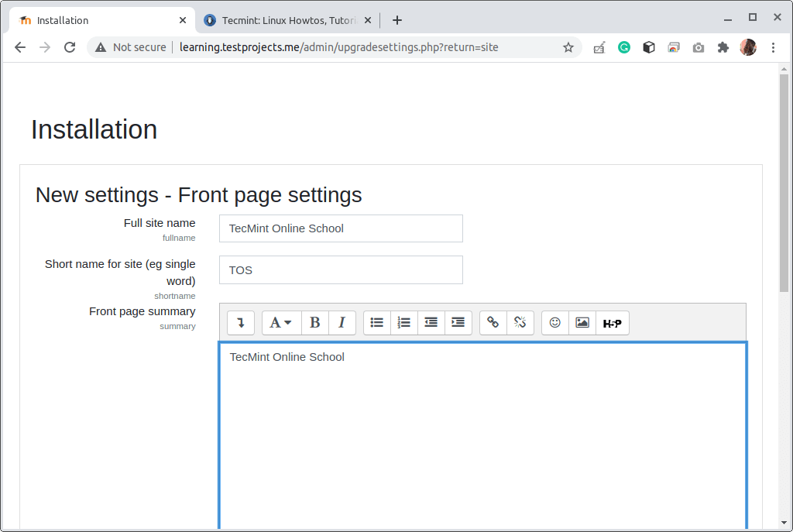The height and width of the screenshot is (532, 793).
Task: Click the pen-and-note extension icon
Action: click(599, 47)
